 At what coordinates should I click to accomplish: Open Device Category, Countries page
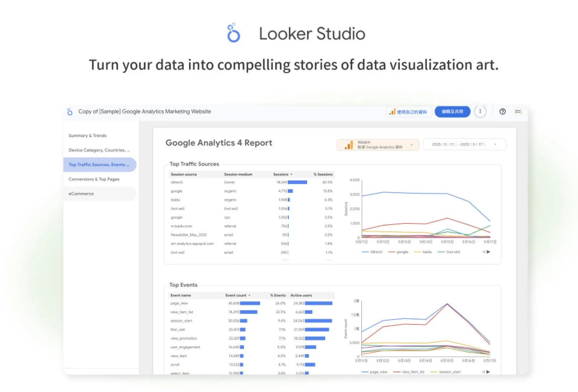coord(100,150)
